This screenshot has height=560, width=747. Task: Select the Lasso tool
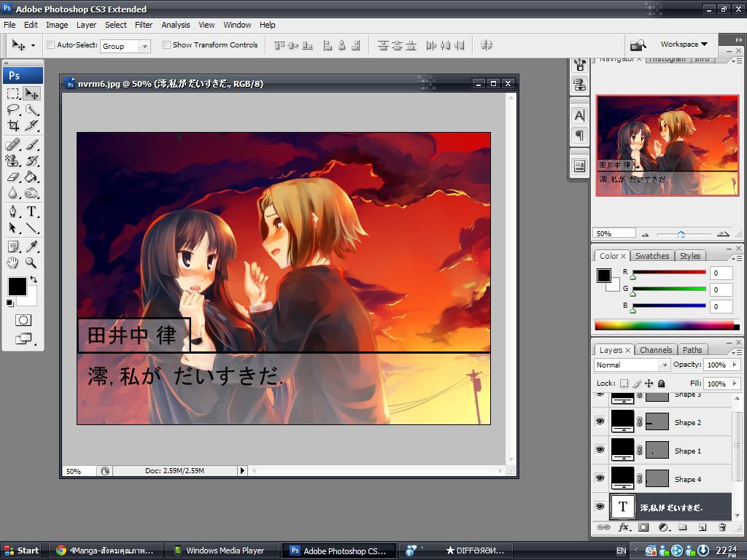coord(13,110)
